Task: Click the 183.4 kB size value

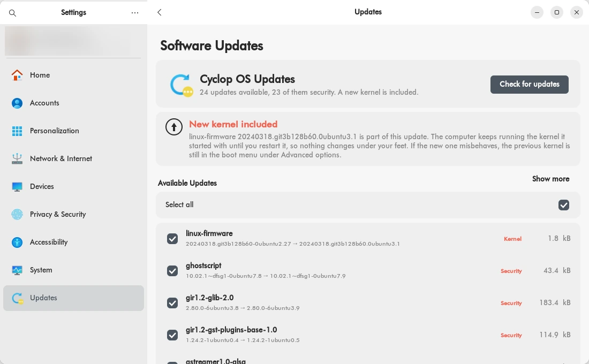Action: [x=555, y=303]
